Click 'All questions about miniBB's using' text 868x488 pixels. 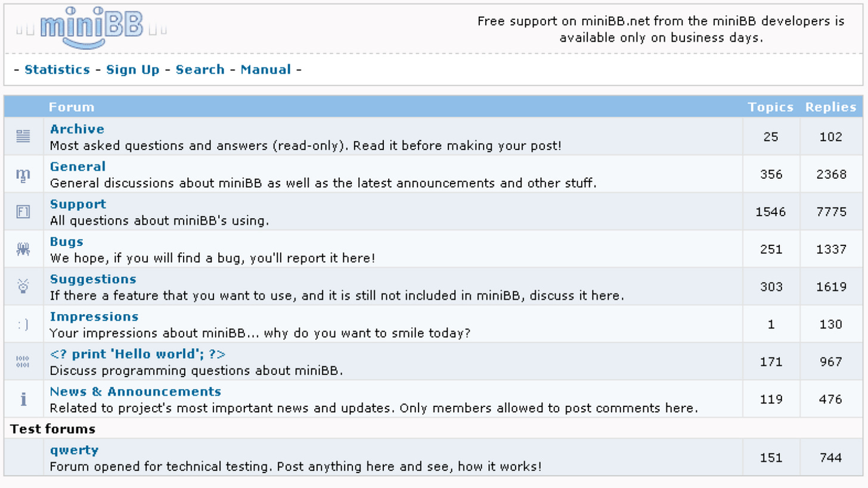coord(159,220)
